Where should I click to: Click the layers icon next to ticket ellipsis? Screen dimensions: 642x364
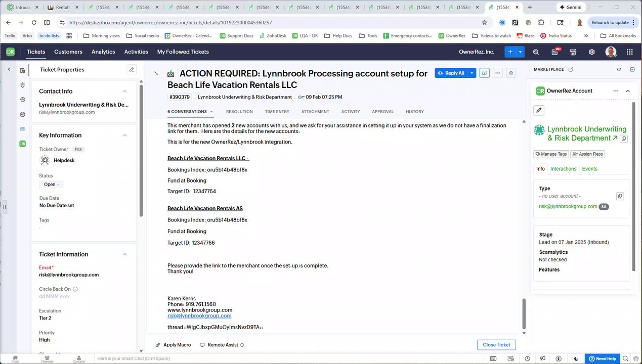point(511,73)
